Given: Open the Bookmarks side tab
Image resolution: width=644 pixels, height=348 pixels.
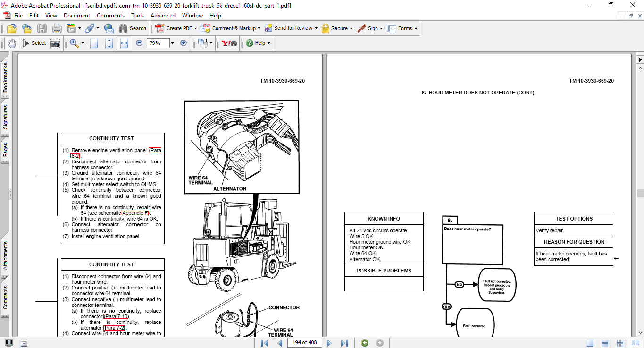Looking at the screenshot, I should [5, 77].
